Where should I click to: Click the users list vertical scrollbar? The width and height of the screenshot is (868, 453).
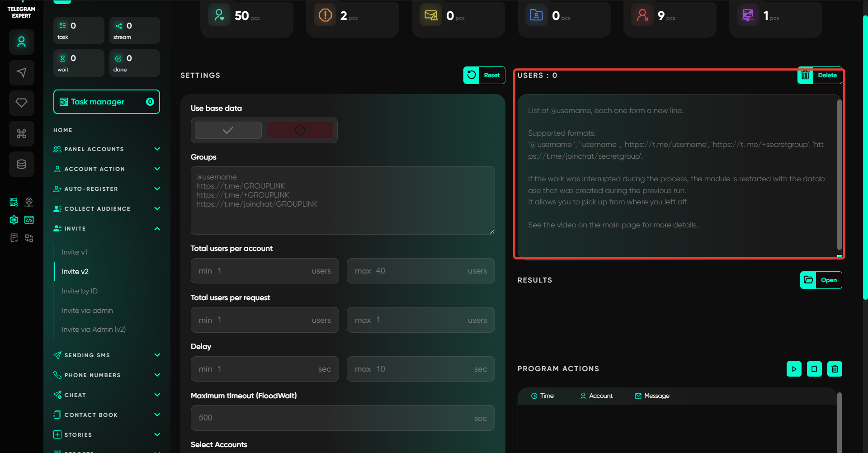pyautogui.click(x=839, y=174)
